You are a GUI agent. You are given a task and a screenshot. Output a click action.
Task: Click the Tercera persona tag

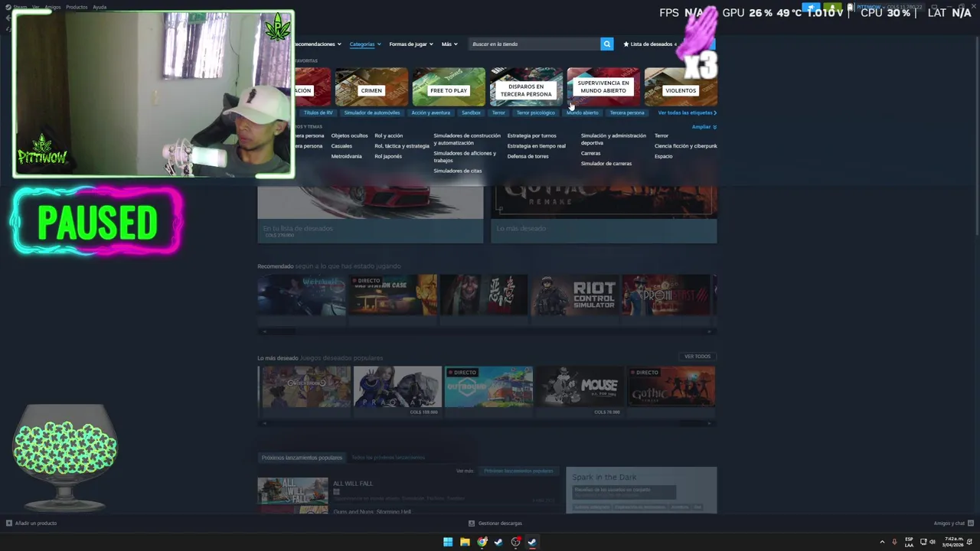(627, 112)
